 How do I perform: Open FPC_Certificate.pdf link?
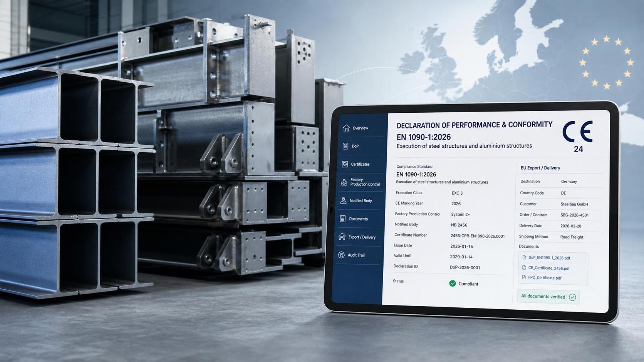coord(545,278)
